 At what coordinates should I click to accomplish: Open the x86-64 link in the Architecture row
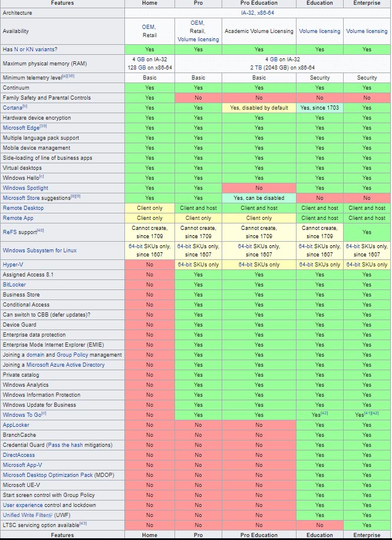click(x=266, y=13)
